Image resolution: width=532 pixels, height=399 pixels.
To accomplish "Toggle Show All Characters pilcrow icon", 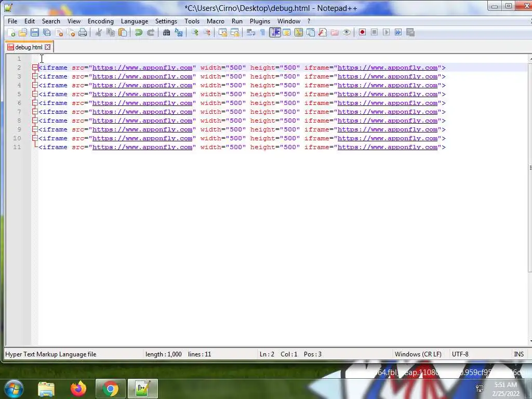I will point(262,33).
